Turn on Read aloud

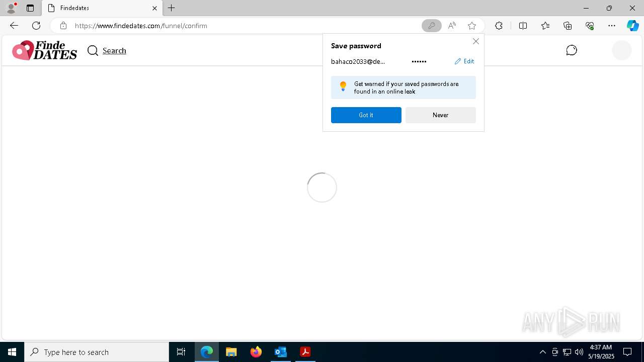coord(452,26)
